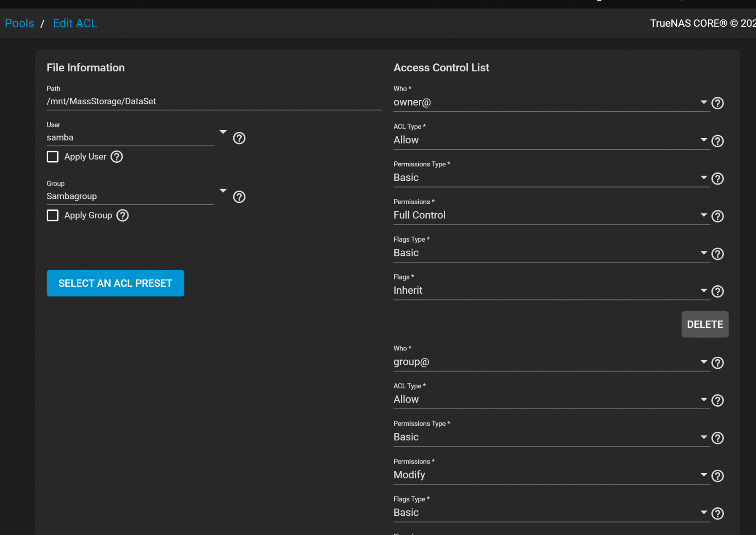The image size is (756, 535).
Task: Open help for Inherit flags field
Action: (717, 292)
